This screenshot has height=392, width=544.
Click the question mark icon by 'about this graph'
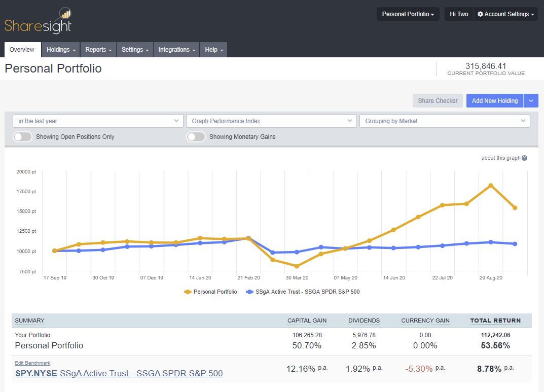524,158
